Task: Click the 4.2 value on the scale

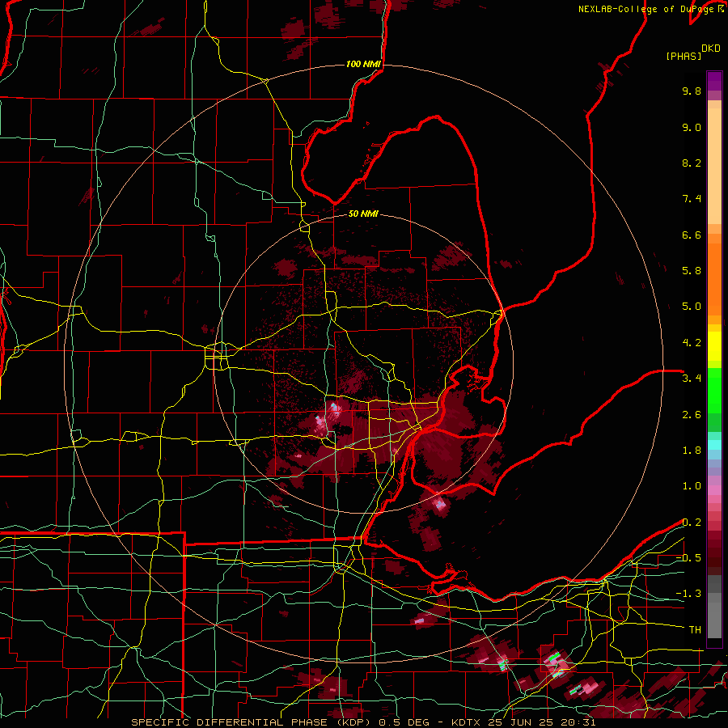Action: [692, 343]
